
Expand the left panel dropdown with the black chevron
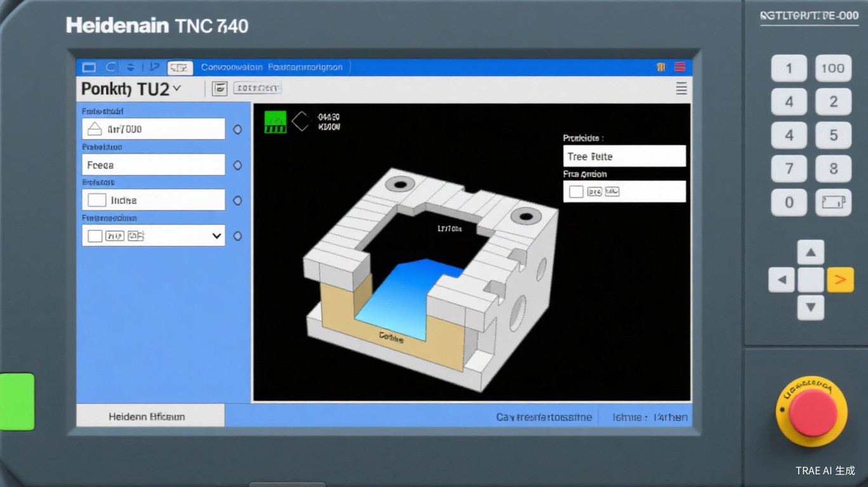point(217,236)
